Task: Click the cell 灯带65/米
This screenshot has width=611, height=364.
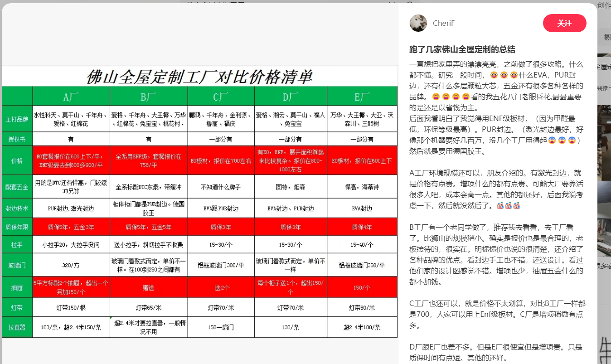Action: tap(149, 307)
